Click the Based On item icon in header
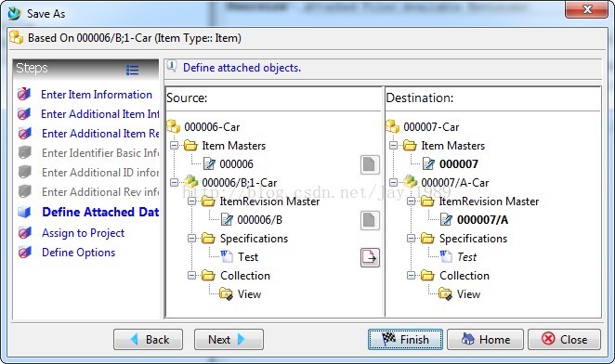The image size is (615, 364). 17,37
